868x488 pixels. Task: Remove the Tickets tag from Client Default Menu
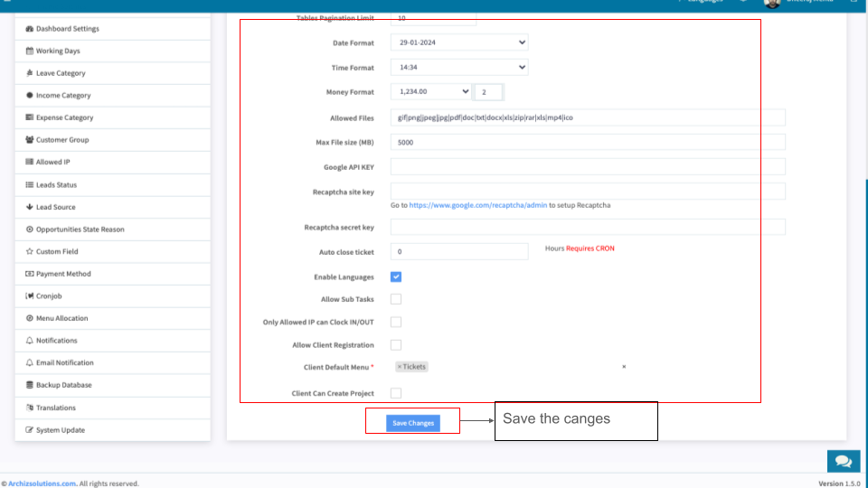click(400, 367)
